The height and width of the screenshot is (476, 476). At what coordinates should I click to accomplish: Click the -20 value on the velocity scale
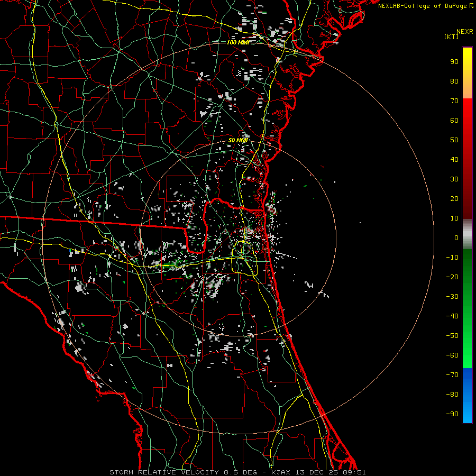(452, 277)
